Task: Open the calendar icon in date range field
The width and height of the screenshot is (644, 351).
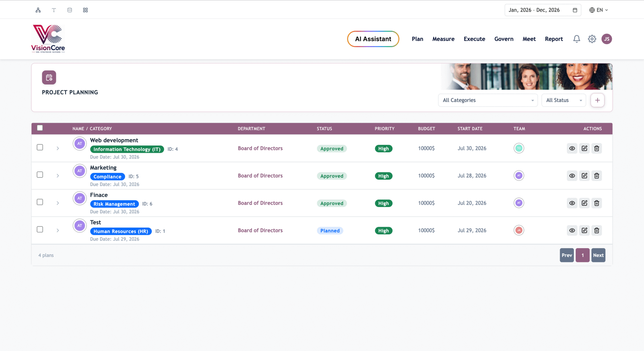Action: (x=575, y=10)
